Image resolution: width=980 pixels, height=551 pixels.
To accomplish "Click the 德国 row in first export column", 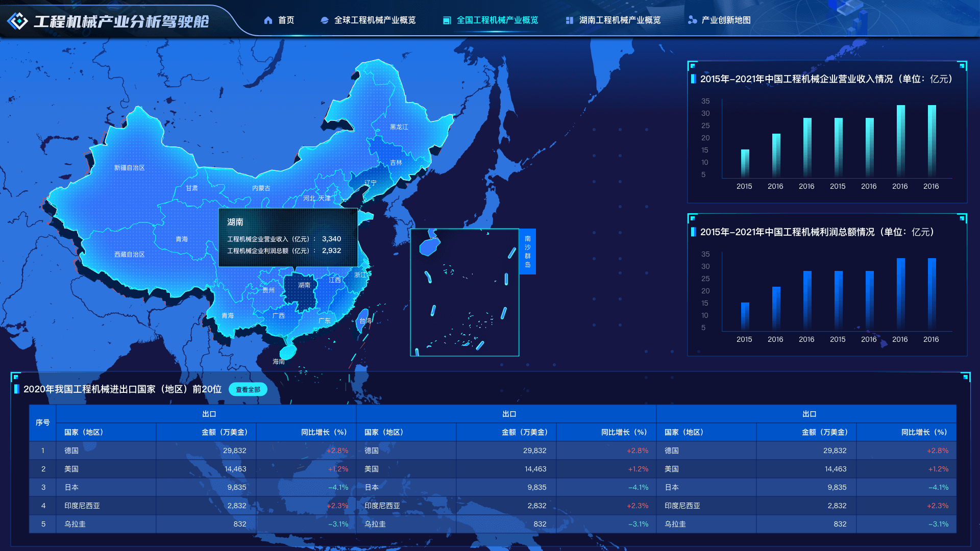I will [71, 450].
